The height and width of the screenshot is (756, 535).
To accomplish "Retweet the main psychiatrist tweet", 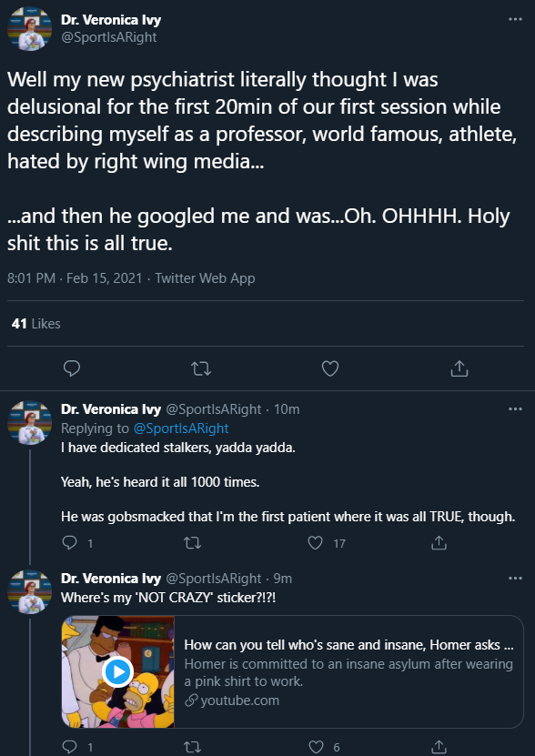I will pos(201,368).
